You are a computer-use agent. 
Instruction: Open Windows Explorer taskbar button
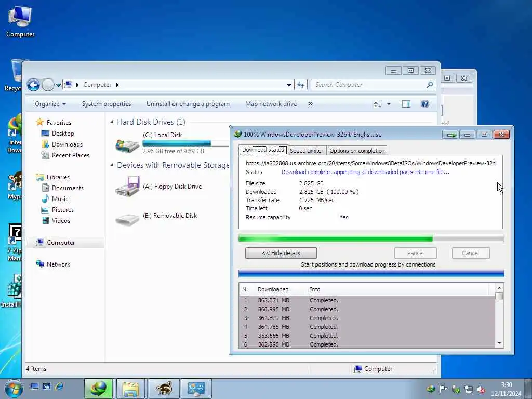130,389
